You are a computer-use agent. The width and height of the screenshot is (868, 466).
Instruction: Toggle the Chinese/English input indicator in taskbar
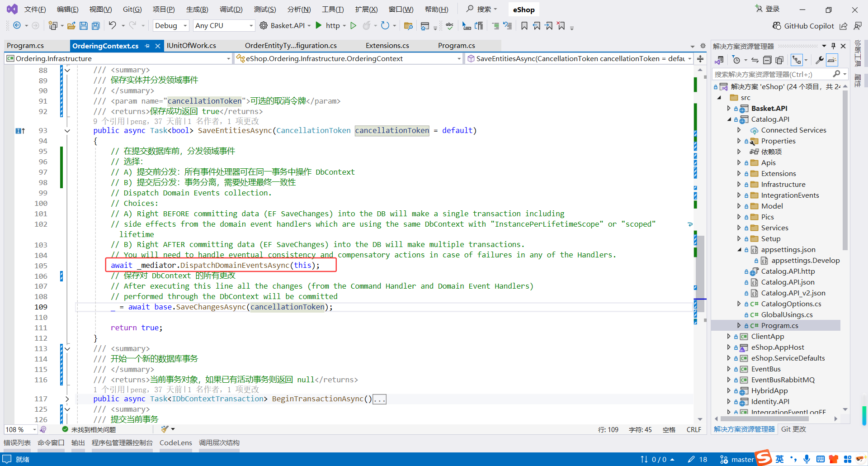780,459
